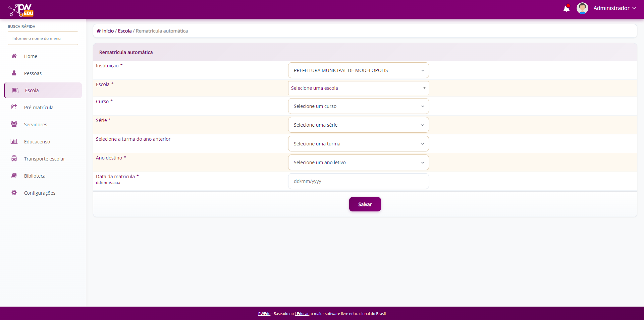Click the notification bell icon

click(566, 8)
